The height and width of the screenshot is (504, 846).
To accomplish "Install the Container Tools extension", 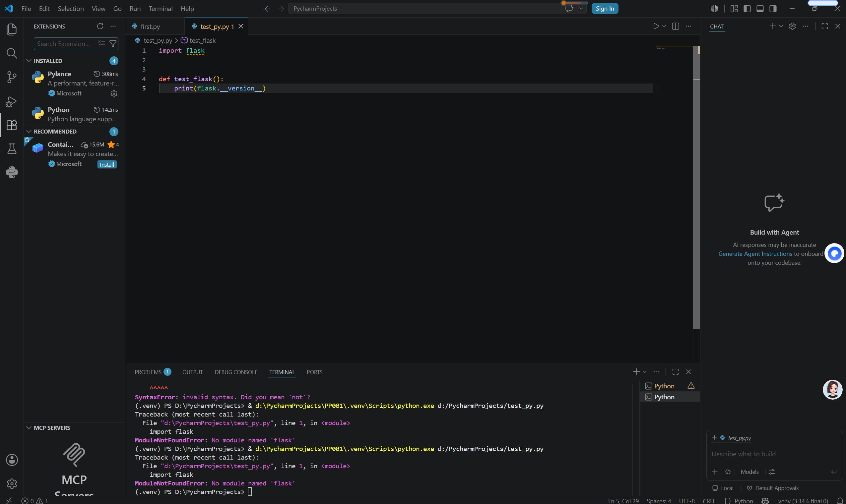I will [107, 164].
